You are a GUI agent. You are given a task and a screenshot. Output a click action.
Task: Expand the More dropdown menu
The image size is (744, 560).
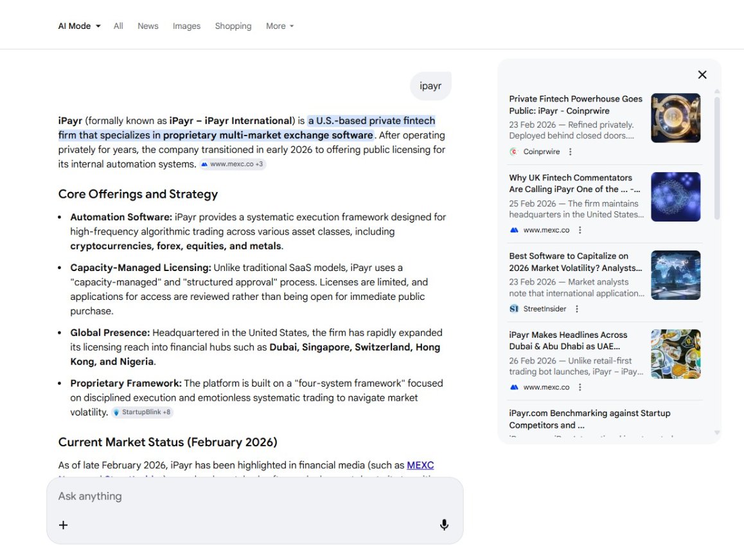tap(280, 26)
